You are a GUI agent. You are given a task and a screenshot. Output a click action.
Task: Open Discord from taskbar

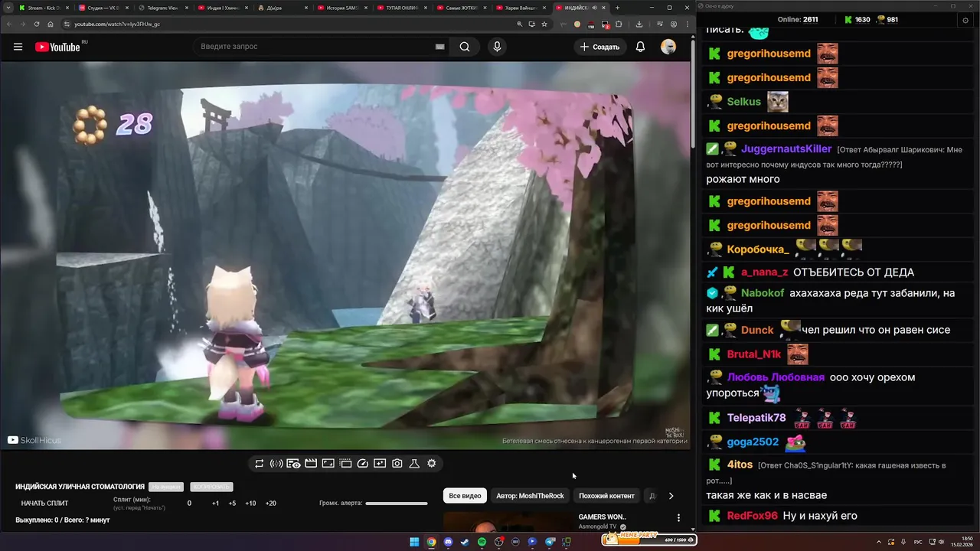point(448,542)
